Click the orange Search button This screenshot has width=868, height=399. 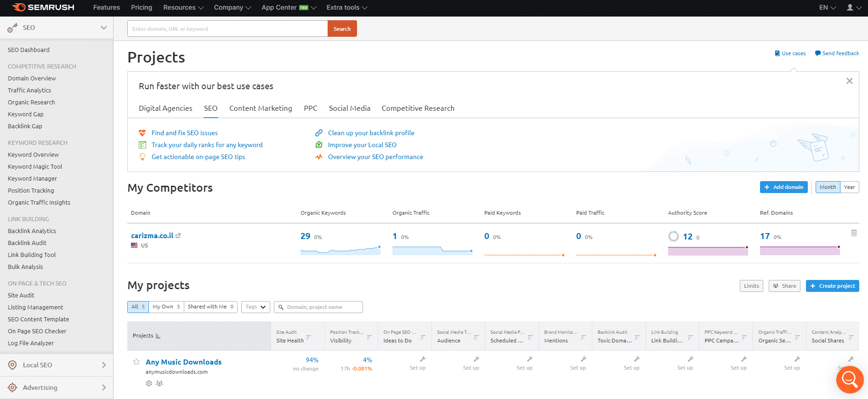pyautogui.click(x=342, y=28)
